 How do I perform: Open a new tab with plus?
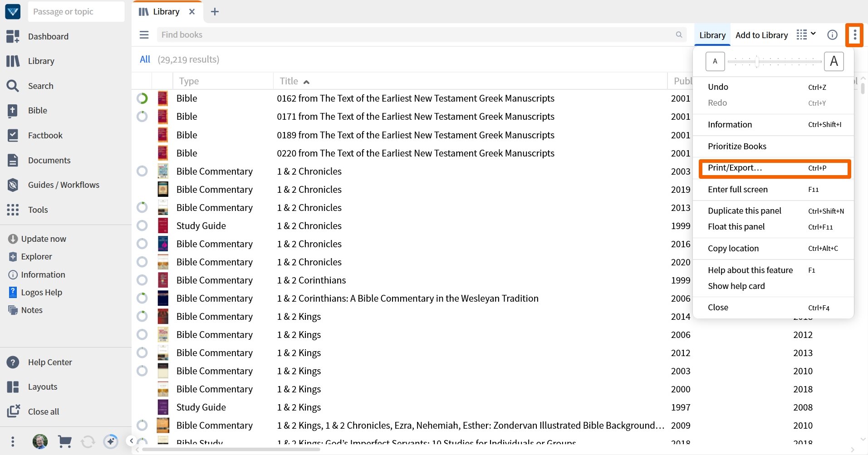pos(215,12)
